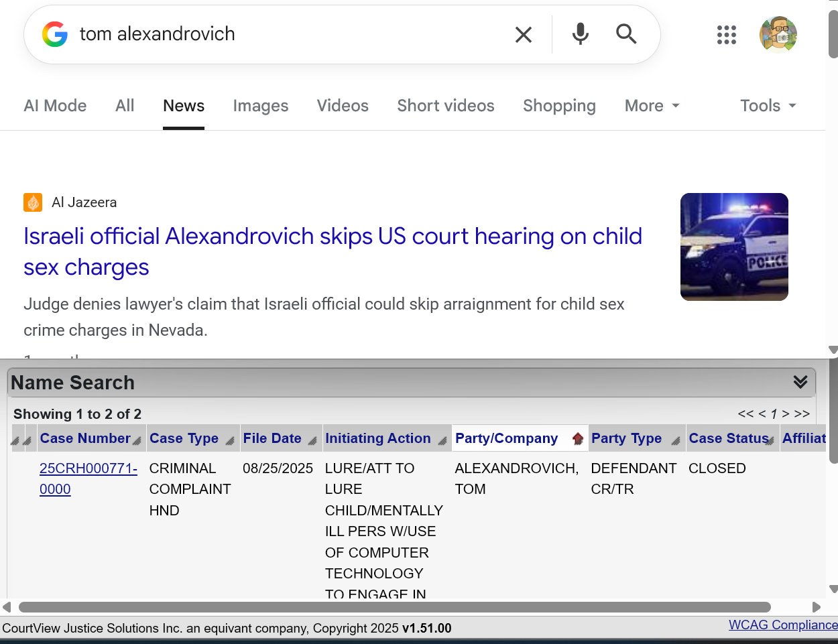
Task: Click the Google logo
Action: 55,34
